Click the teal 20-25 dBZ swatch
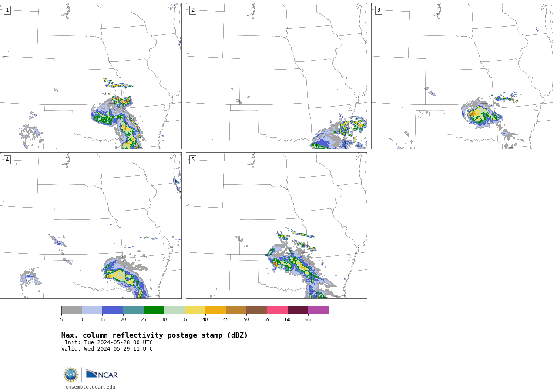 pyautogui.click(x=133, y=310)
